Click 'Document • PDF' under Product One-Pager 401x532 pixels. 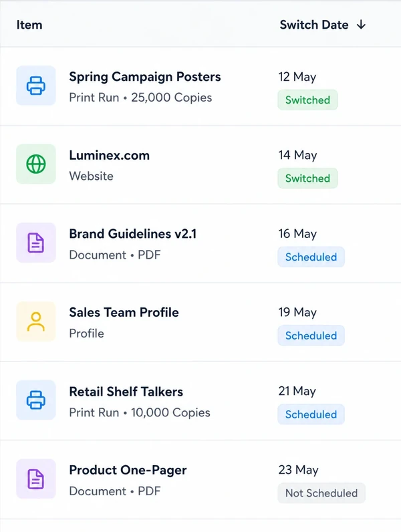coord(115,491)
